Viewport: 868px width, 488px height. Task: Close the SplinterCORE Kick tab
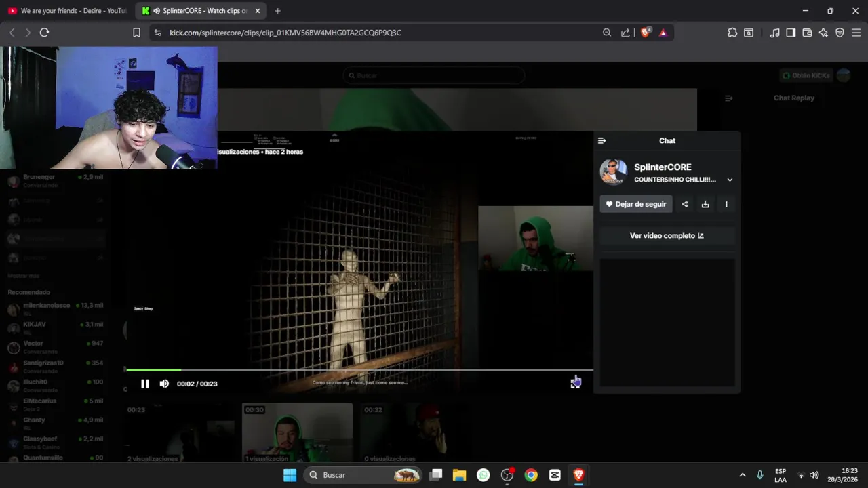pyautogui.click(x=257, y=11)
